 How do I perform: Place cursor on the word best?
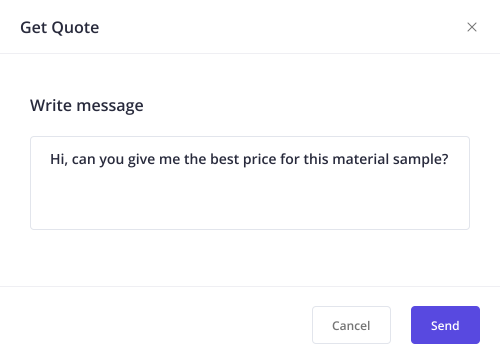(225, 159)
